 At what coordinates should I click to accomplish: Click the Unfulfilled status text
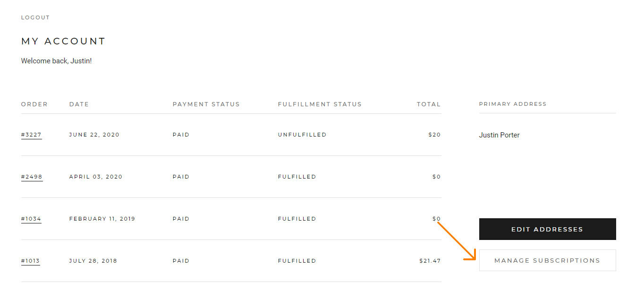[302, 135]
